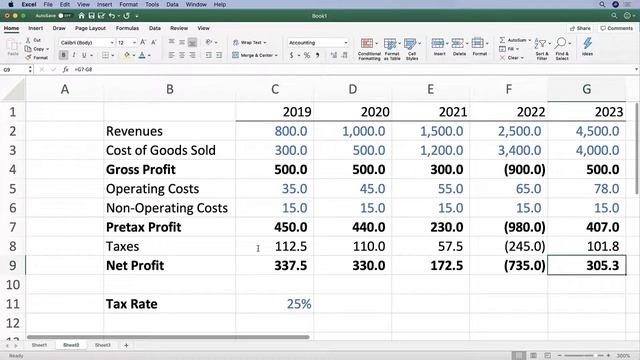Click the Find & Select button

coord(562,49)
